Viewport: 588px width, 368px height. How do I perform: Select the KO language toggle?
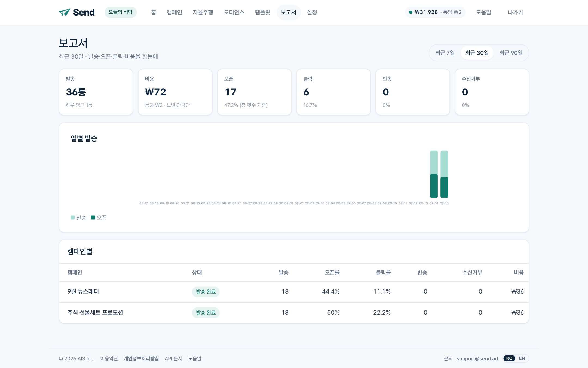[x=509, y=358]
